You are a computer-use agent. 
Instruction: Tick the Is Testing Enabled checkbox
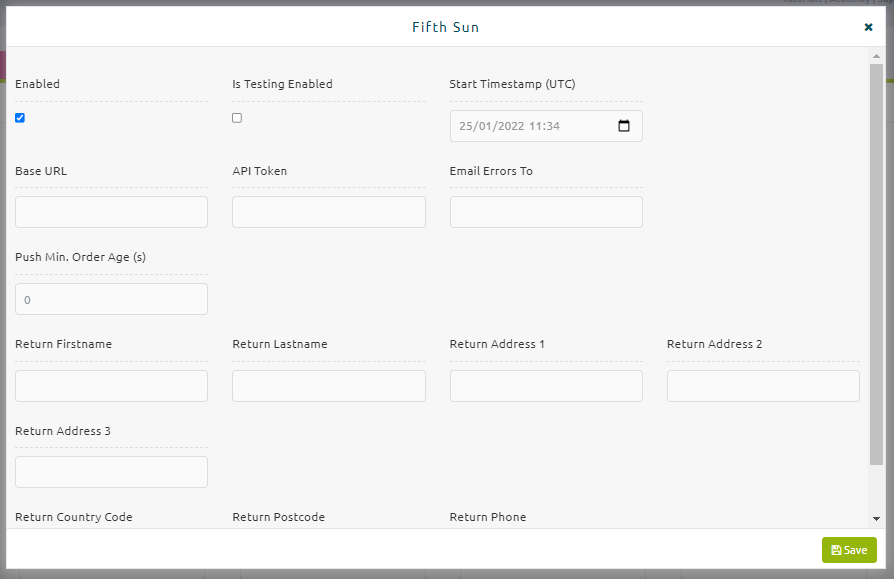click(237, 118)
